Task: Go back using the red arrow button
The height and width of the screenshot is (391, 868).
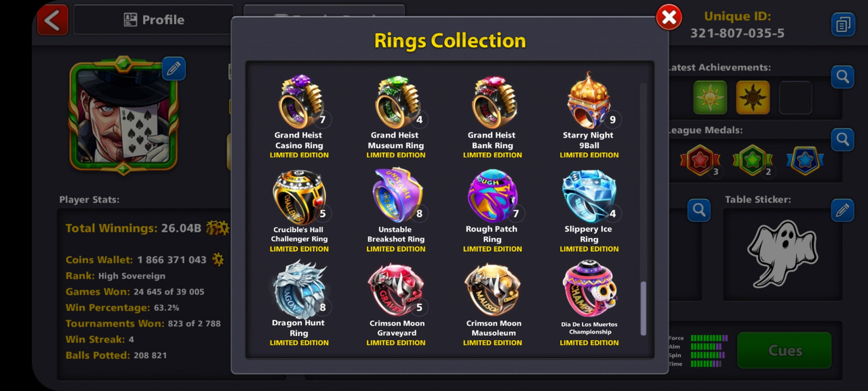Action: click(52, 20)
